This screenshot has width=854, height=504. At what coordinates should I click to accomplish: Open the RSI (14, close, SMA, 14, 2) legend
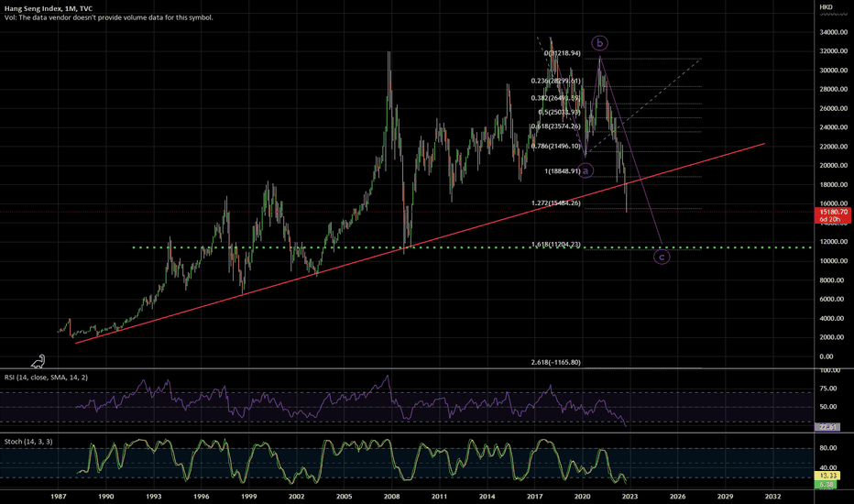tap(46, 377)
